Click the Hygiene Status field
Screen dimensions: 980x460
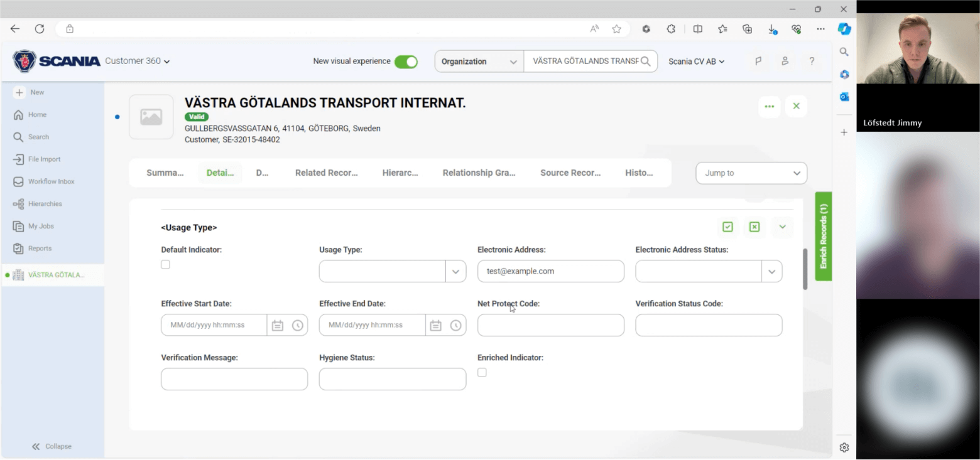click(x=393, y=380)
